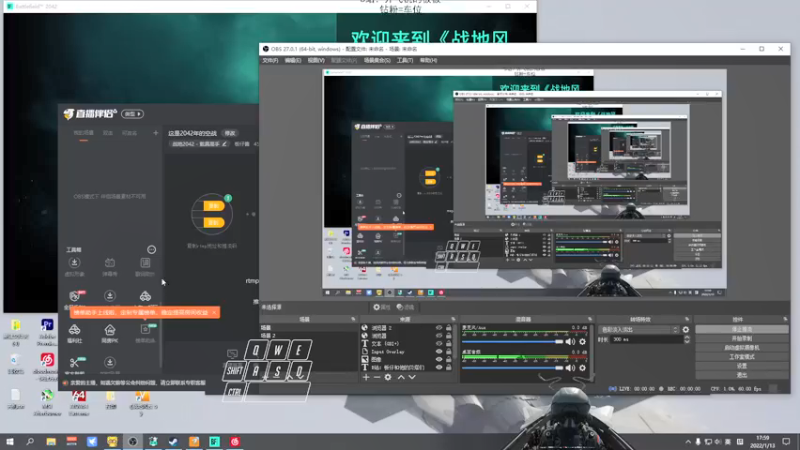
Task: Toggle visibility eye of 浏览器 source
Action: pos(439,336)
